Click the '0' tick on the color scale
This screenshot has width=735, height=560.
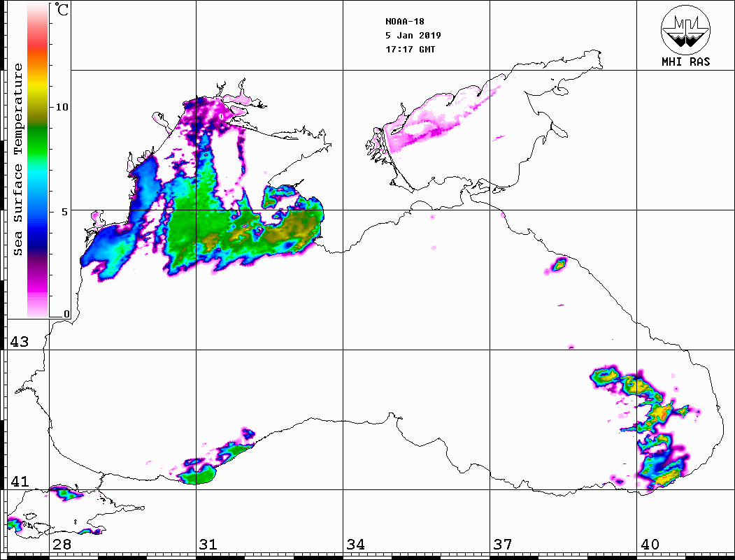pyautogui.click(x=66, y=314)
